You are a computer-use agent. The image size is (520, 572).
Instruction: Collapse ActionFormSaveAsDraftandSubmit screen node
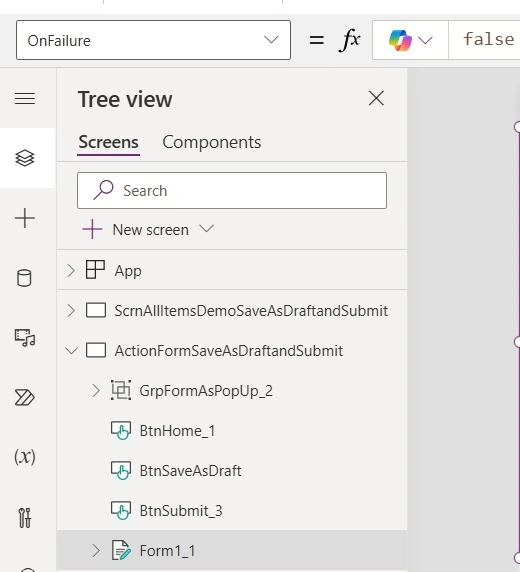pos(71,351)
